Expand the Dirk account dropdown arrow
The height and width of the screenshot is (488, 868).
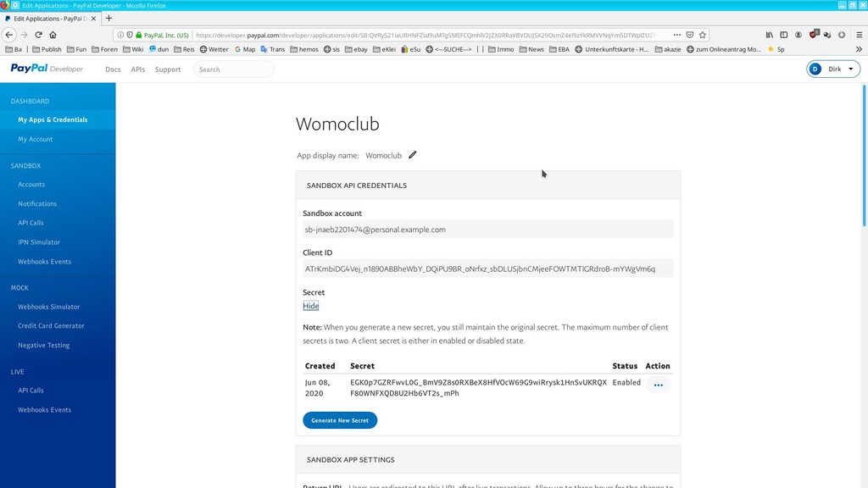pos(851,69)
